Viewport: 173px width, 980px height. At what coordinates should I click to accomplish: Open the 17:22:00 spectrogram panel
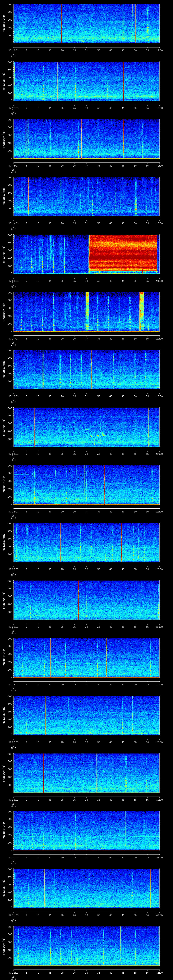pos(87,369)
